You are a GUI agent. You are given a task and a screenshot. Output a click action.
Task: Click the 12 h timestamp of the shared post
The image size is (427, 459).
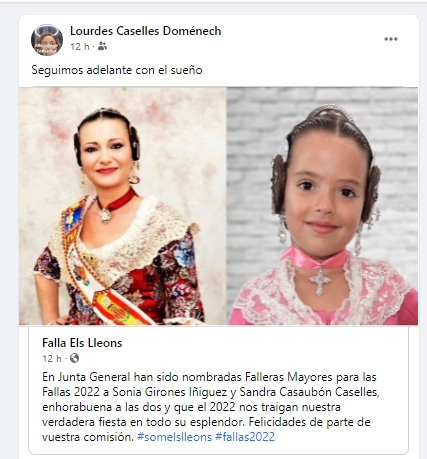52,359
